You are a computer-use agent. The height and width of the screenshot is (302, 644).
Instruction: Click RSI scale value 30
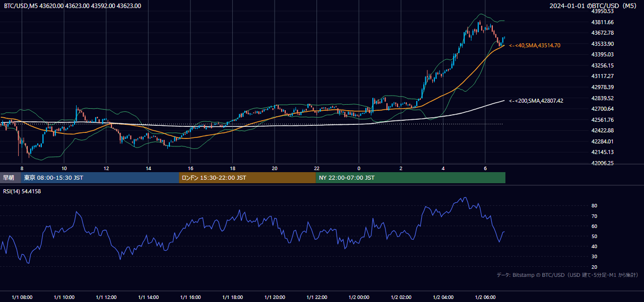pyautogui.click(x=594, y=257)
